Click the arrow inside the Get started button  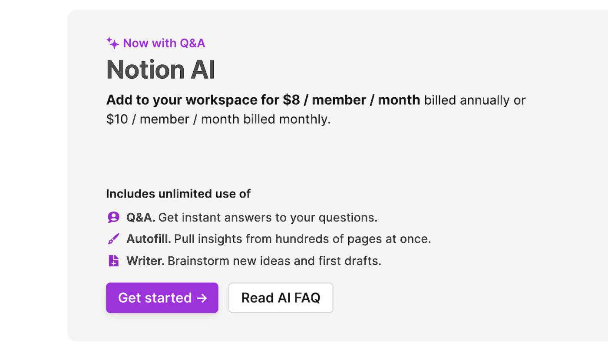pos(201,298)
